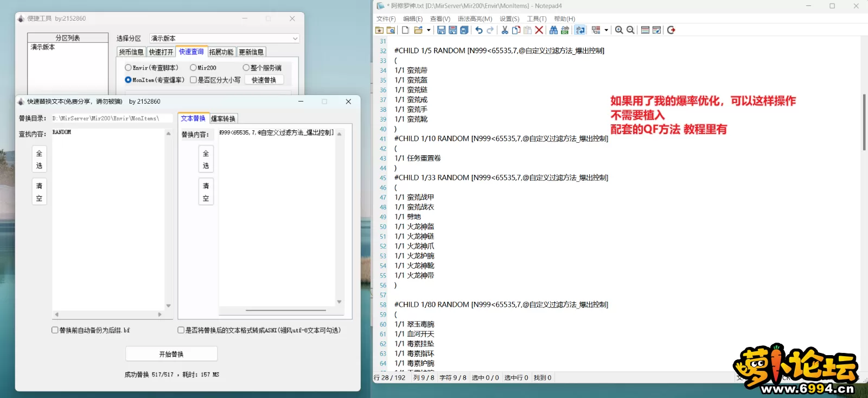Screen dimensions: 868x398
Task: Open dropdown arrow beside syntax scheme icon
Action: click(606, 30)
